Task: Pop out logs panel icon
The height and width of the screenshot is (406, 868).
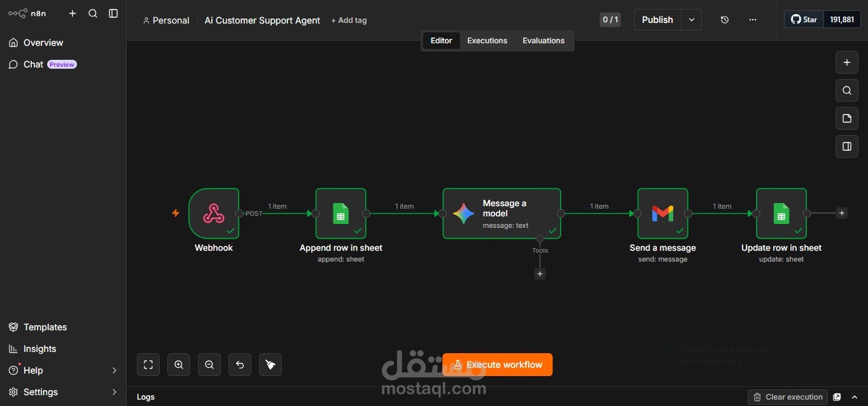Action: (x=837, y=397)
